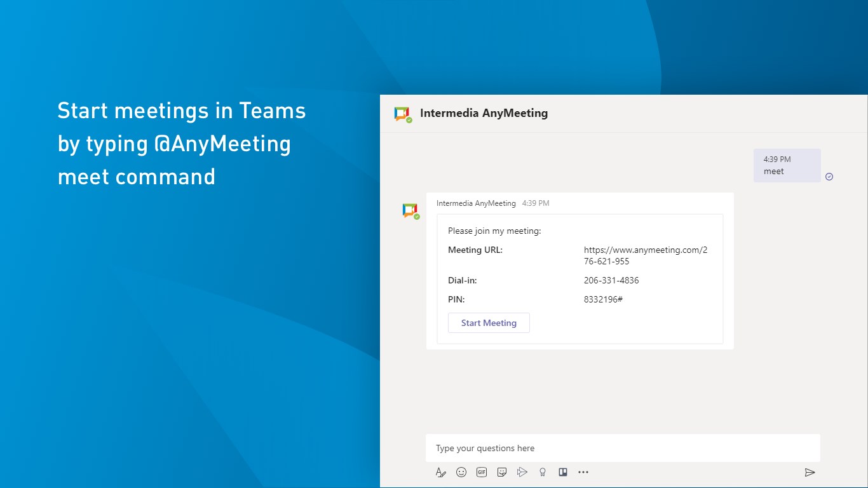Click the 'Meeting URL:' label

(x=475, y=250)
